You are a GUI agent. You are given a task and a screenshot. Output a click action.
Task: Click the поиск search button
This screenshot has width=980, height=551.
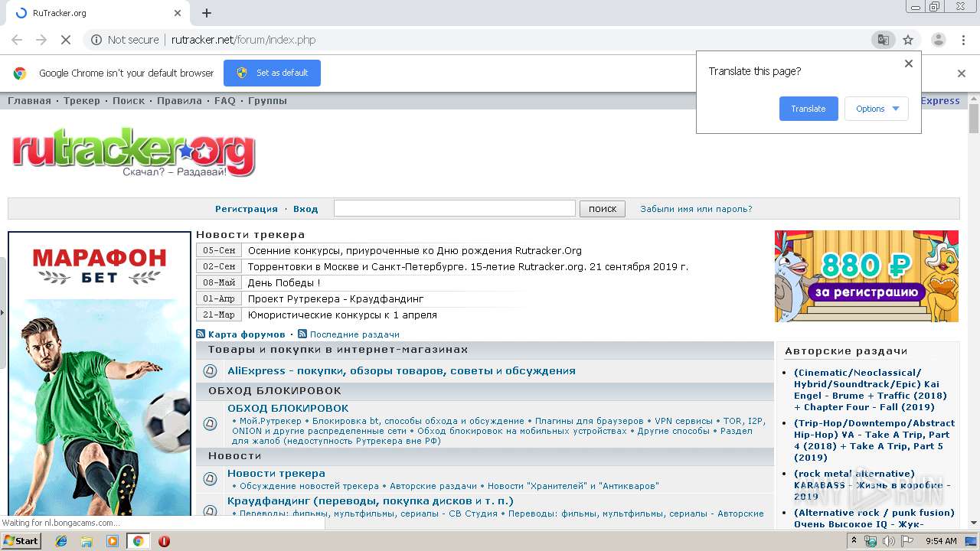[x=603, y=209]
